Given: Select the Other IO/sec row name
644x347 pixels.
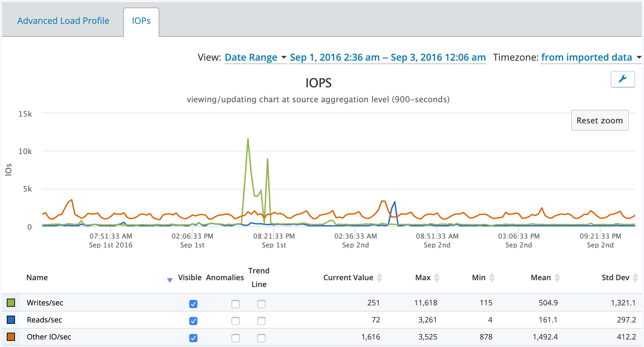Looking at the screenshot, I should tap(49, 337).
